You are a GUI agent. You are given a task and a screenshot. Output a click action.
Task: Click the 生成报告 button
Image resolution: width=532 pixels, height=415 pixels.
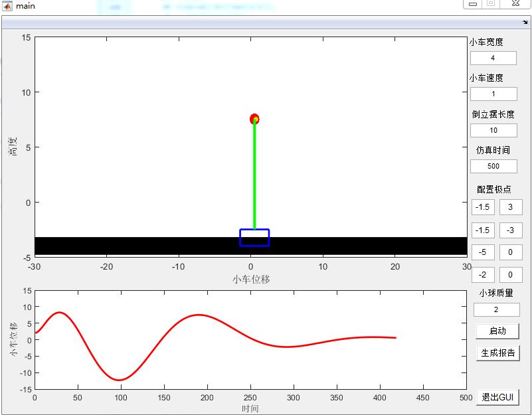(x=497, y=353)
